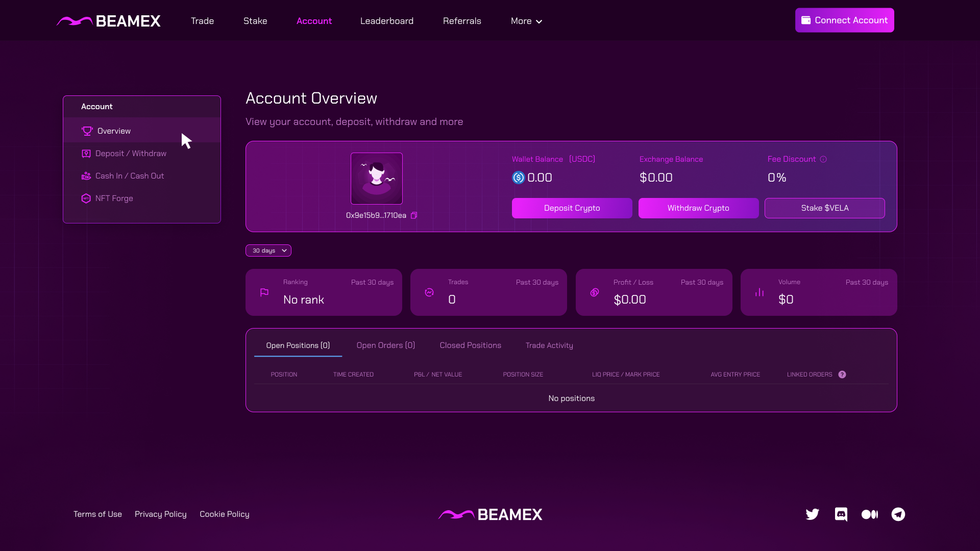The image size is (980, 551).
Task: Open Trade Activity tab
Action: click(x=549, y=345)
